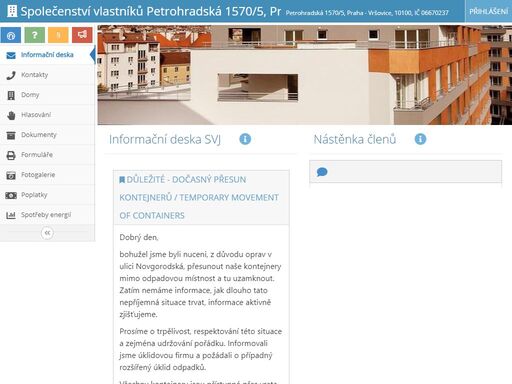Click the orange exclamation mark button
Screen dimensions: 512x384
coord(58,35)
